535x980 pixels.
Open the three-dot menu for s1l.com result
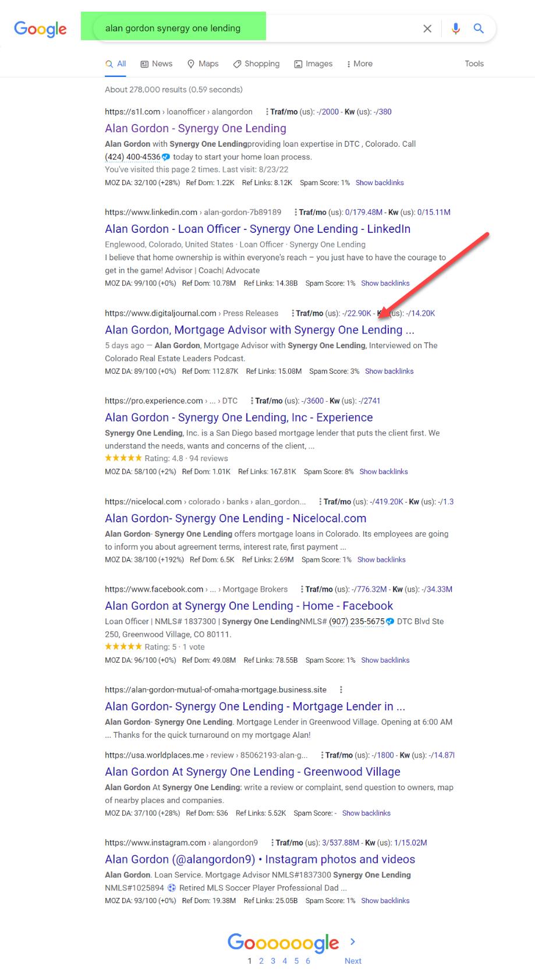point(267,112)
